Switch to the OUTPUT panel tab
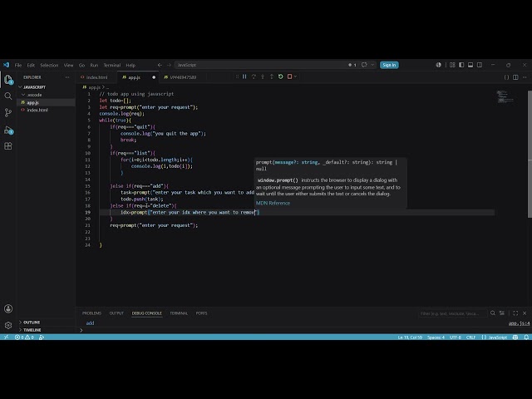Image resolution: width=532 pixels, height=399 pixels. (116, 313)
